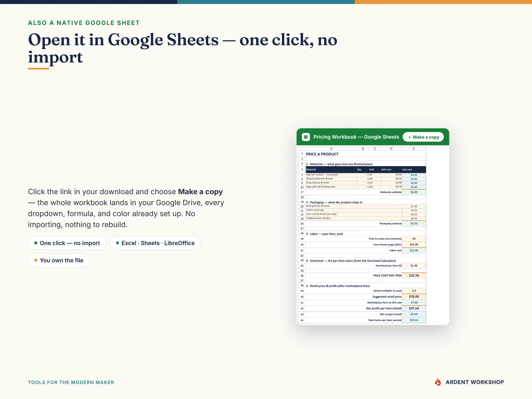This screenshot has height=399, width=532.
Task: Select column B header in the sheet
Action: pos(363,149)
